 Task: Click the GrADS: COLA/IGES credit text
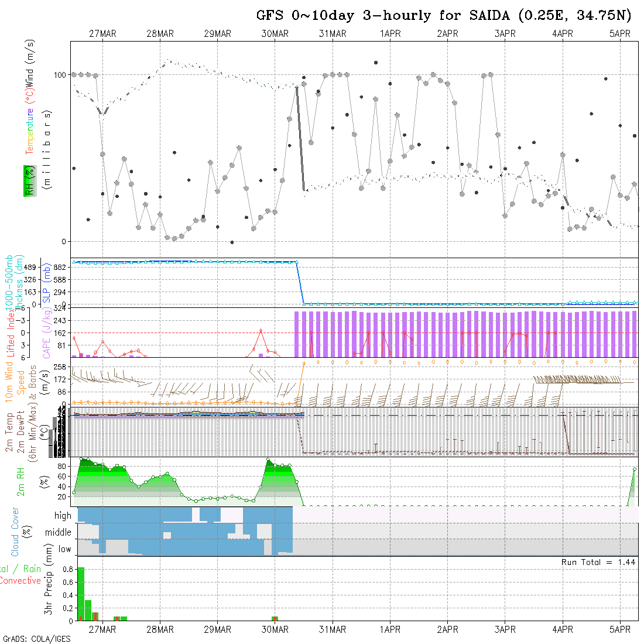point(36,639)
